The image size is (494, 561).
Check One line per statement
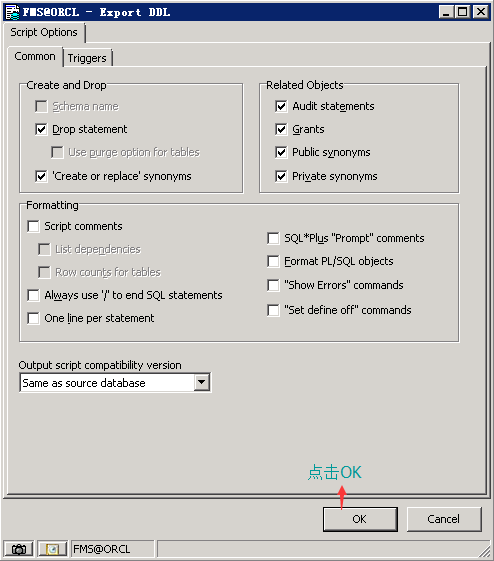pos(33,318)
